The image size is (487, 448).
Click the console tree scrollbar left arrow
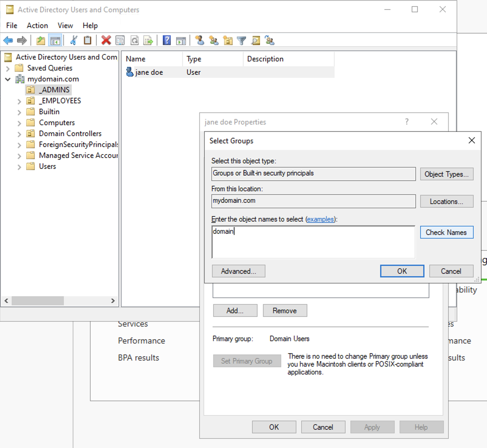(x=6, y=300)
